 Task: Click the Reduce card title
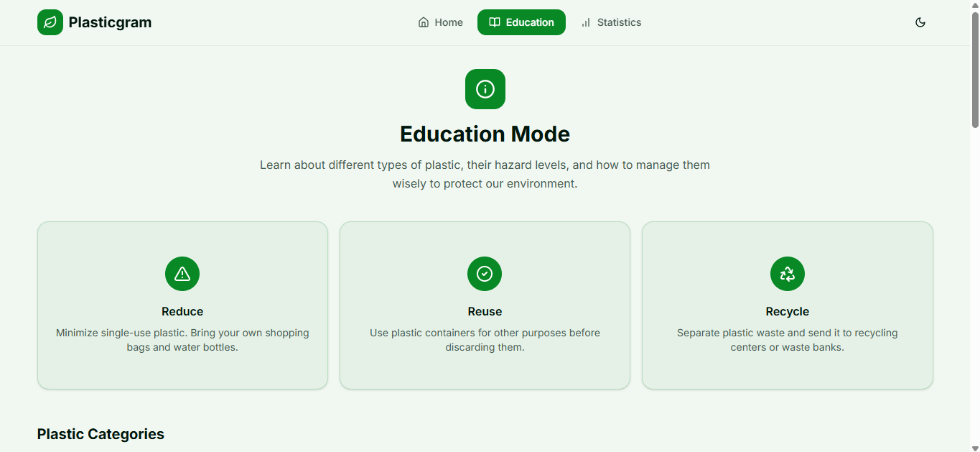pos(182,311)
